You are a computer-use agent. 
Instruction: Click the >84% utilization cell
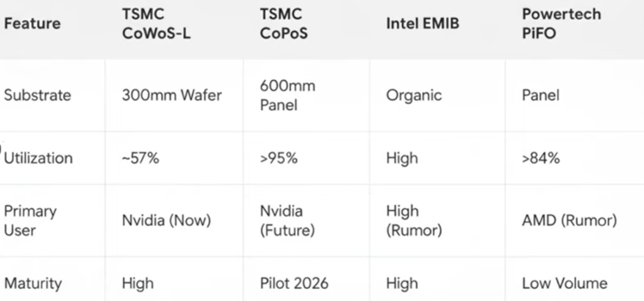pos(541,158)
